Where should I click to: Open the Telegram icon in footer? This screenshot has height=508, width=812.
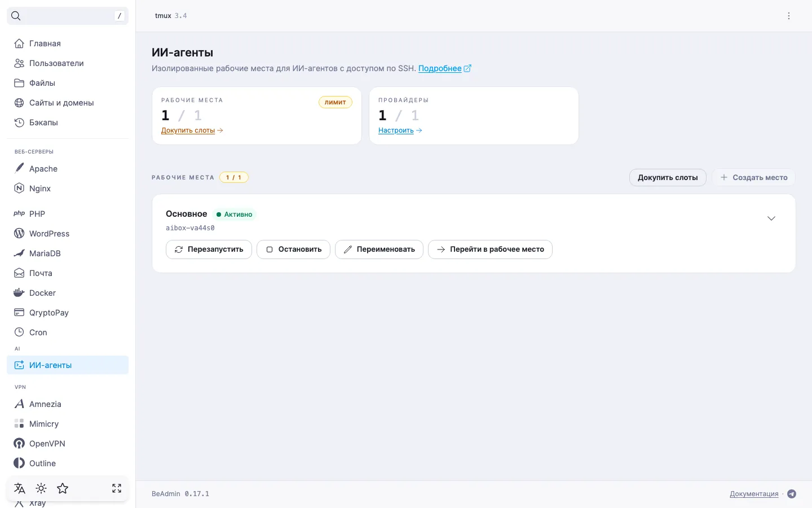792,494
